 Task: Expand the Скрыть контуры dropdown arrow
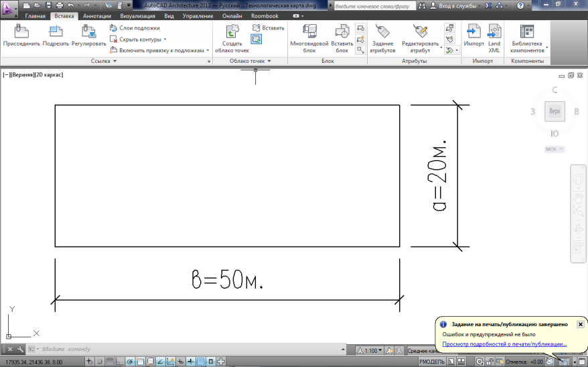coord(165,40)
